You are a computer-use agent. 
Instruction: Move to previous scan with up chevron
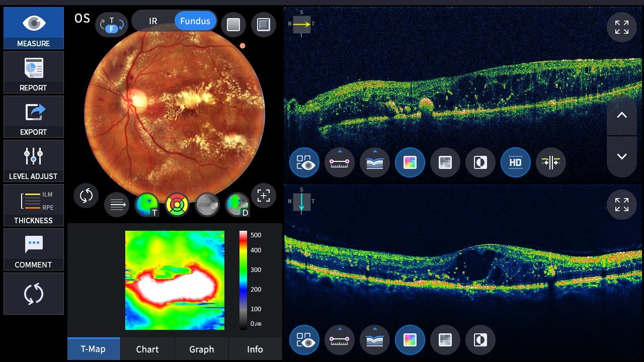pyautogui.click(x=621, y=115)
